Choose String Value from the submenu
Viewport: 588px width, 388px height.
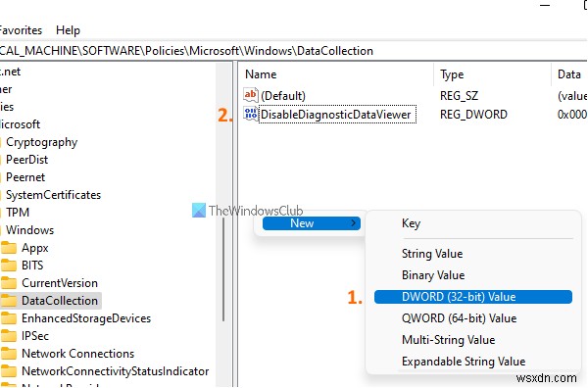coord(432,254)
